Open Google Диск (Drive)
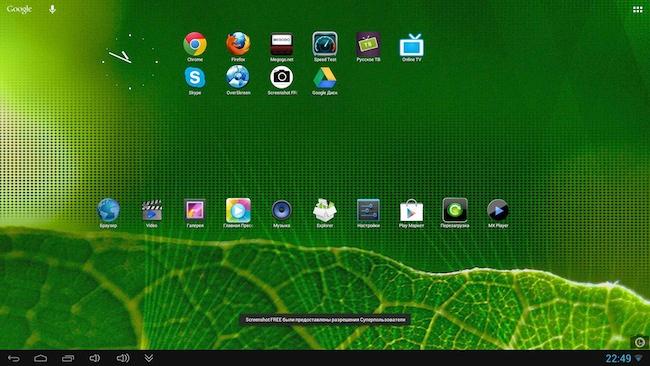Viewport: 650px width, 366px height. 325,78
